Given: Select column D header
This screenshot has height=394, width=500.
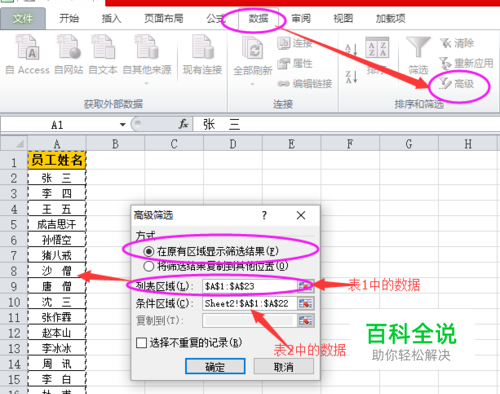Looking at the screenshot, I should pos(233,144).
